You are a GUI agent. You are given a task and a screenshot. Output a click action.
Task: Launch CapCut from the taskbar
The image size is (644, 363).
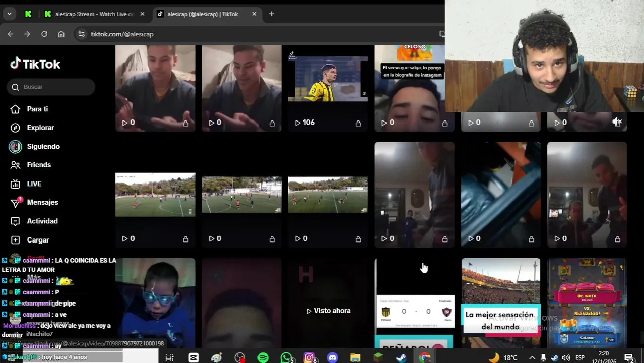point(194,357)
